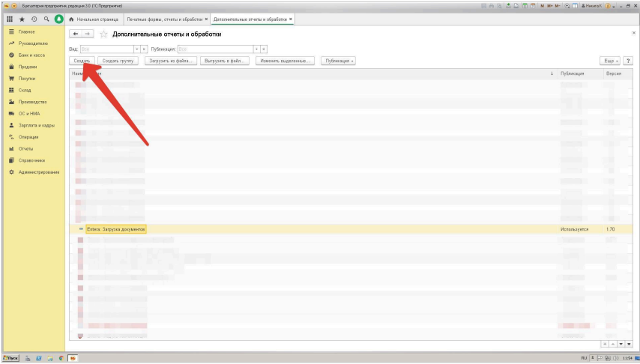Click the Изменить выделенные button
Viewport: 640px width, 364px height.
(x=285, y=61)
